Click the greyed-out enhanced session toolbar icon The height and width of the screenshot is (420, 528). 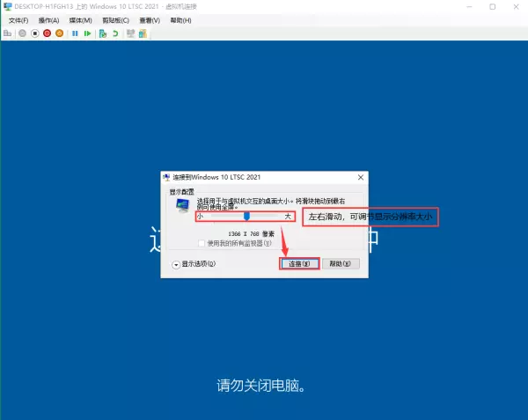[130, 33]
